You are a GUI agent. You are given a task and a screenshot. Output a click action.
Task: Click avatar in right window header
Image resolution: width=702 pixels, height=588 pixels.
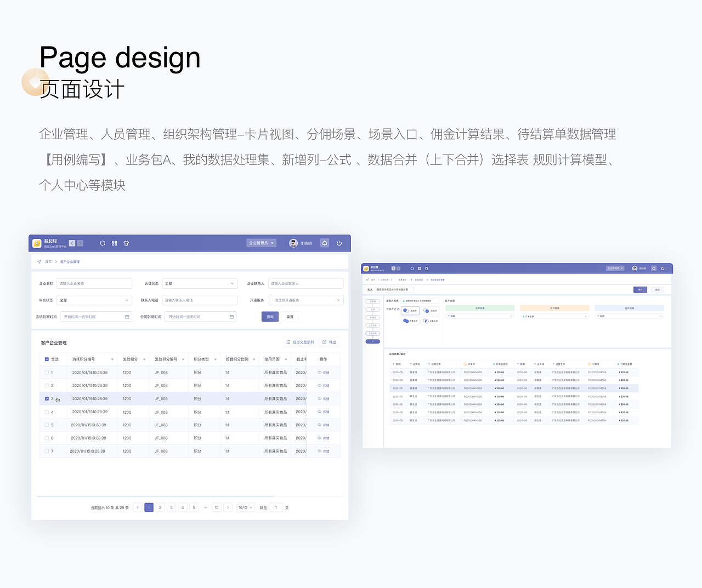point(635,269)
